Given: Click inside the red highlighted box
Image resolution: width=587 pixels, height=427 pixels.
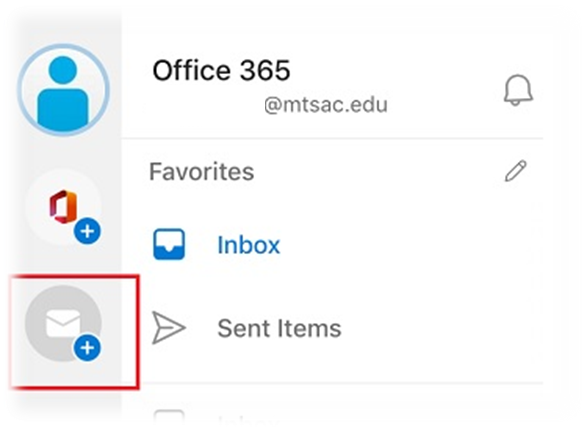Looking at the screenshot, I should [74, 332].
